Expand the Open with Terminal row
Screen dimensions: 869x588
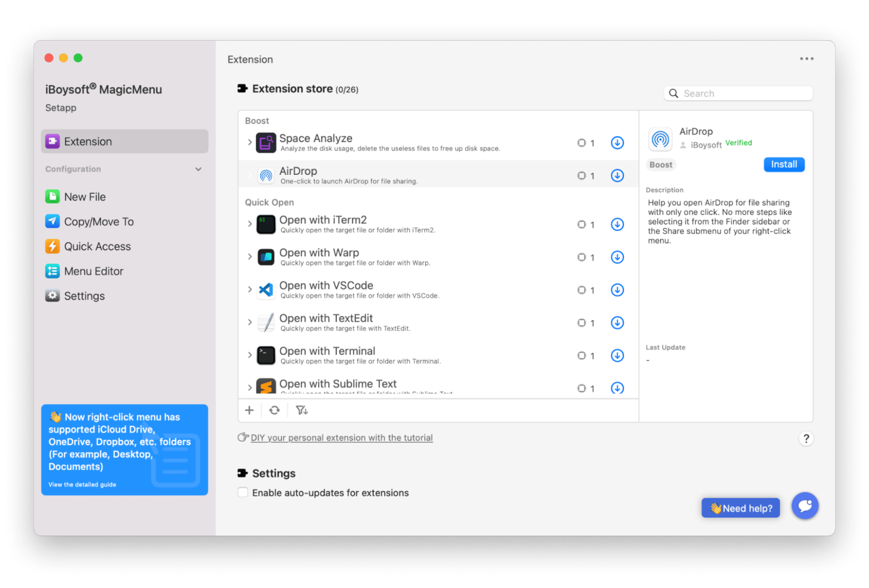tap(250, 355)
